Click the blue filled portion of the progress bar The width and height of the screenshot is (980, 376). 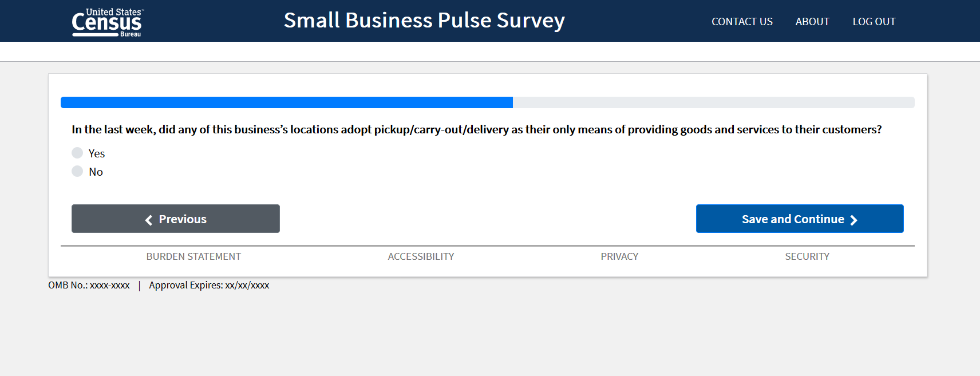click(x=286, y=102)
